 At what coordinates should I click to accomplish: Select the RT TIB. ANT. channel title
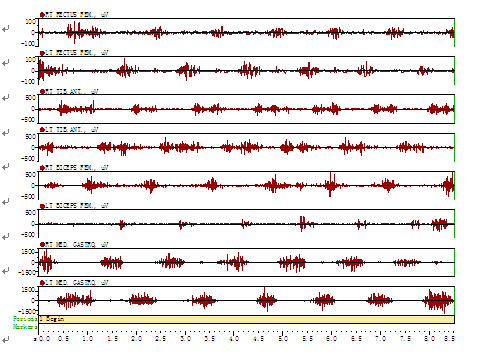tap(72, 91)
